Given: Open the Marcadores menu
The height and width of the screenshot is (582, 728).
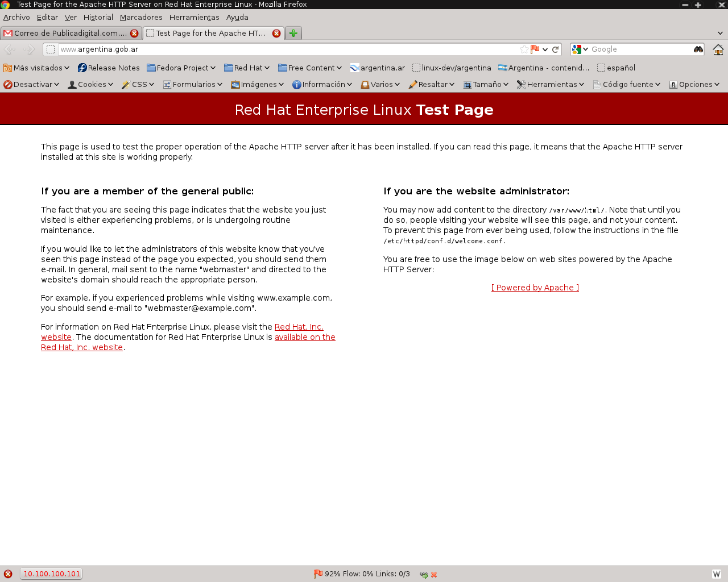Looking at the screenshot, I should 141,17.
